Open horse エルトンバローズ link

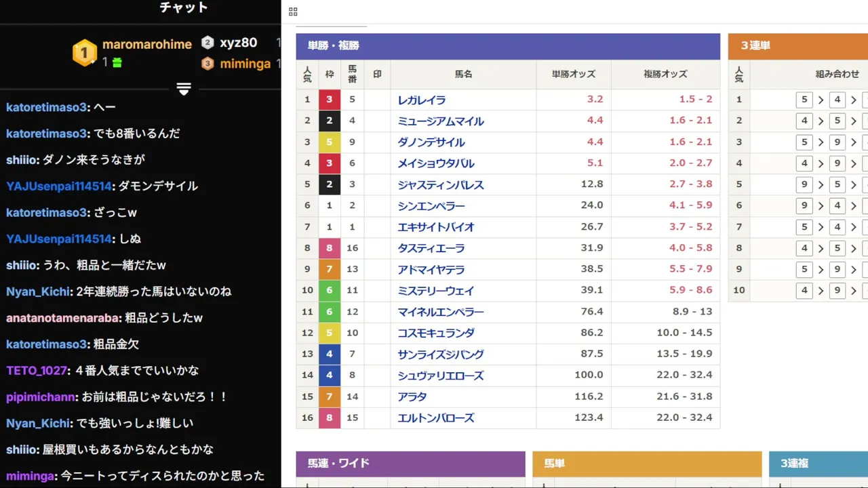[x=436, y=418]
